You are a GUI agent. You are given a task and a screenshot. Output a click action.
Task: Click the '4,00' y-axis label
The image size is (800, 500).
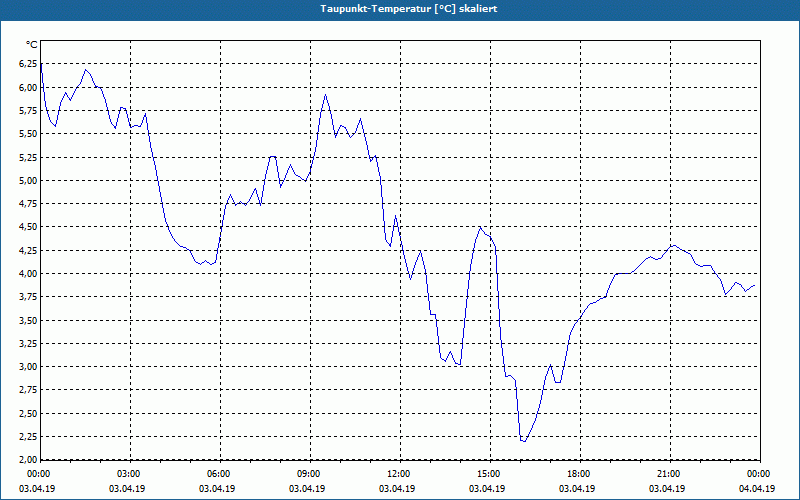point(28,273)
